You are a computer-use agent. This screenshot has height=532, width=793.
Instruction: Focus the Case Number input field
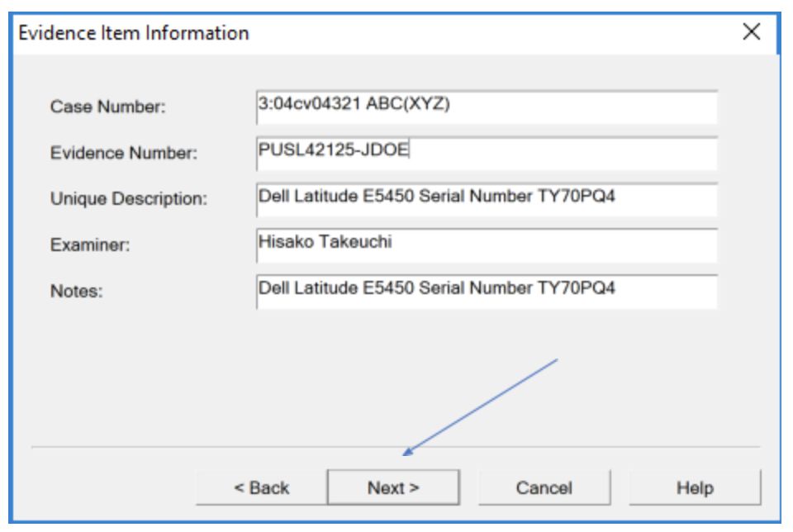pyautogui.click(x=487, y=107)
